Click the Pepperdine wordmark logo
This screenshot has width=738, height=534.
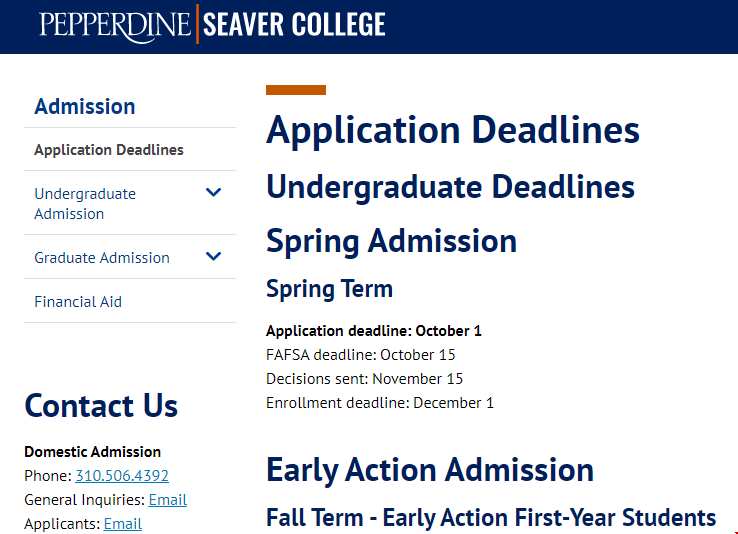click(x=115, y=25)
